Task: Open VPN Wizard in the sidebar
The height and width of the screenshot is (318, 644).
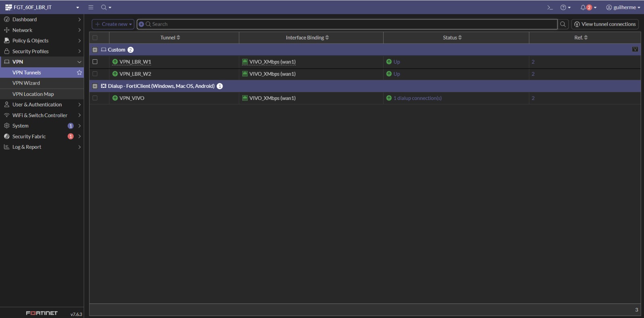Action: (26, 83)
